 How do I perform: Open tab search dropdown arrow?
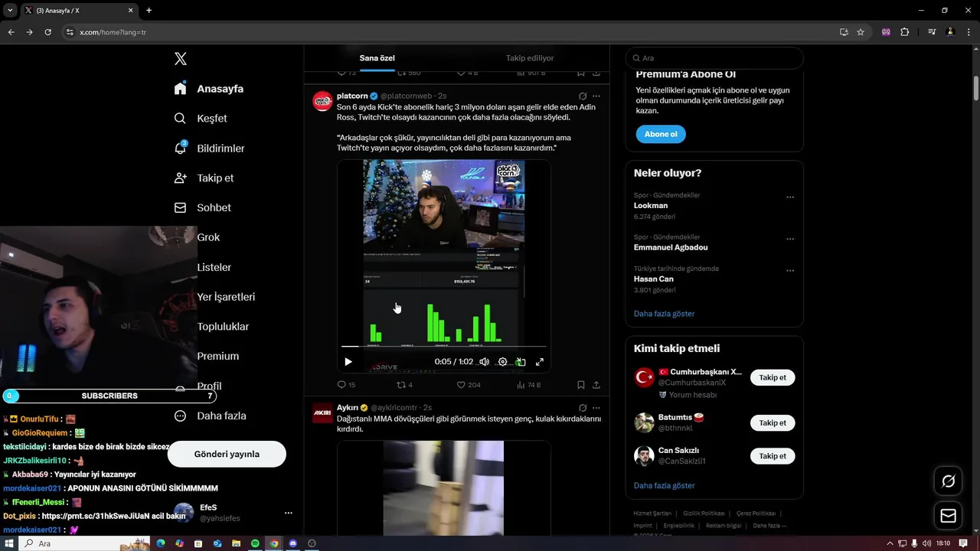tap(10, 11)
